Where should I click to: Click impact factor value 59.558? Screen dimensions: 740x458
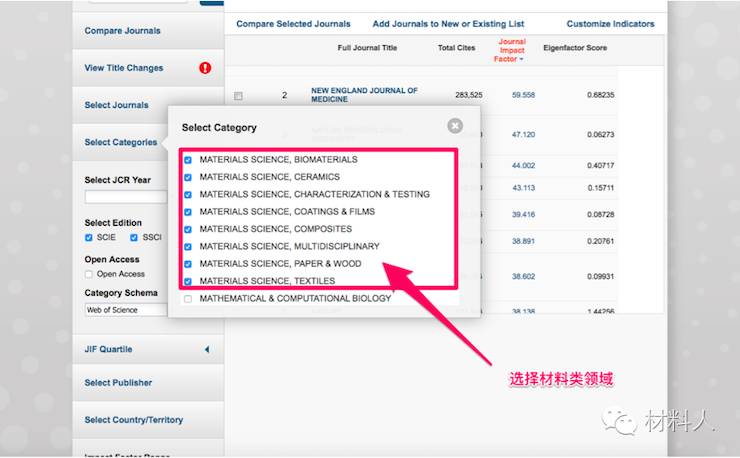523,95
